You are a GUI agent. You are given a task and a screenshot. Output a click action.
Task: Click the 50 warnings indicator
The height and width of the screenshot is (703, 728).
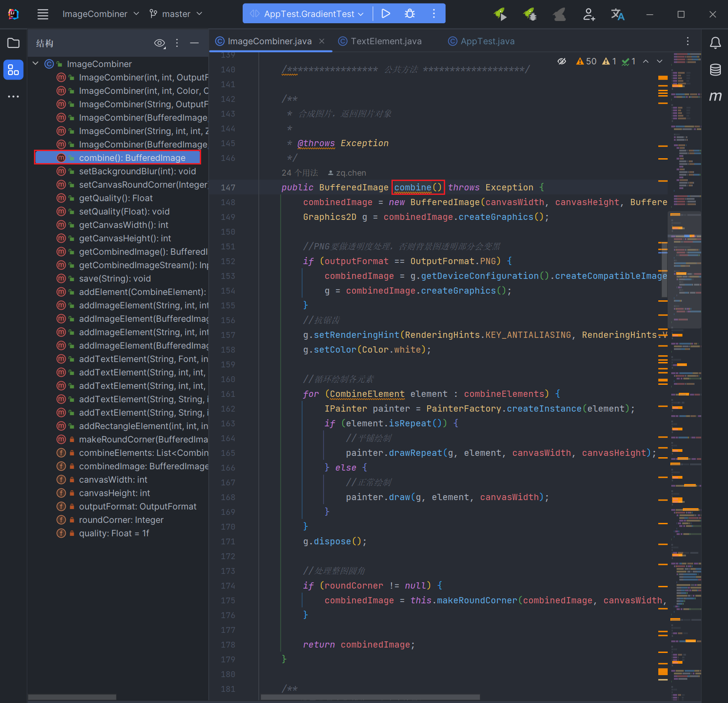click(x=586, y=61)
